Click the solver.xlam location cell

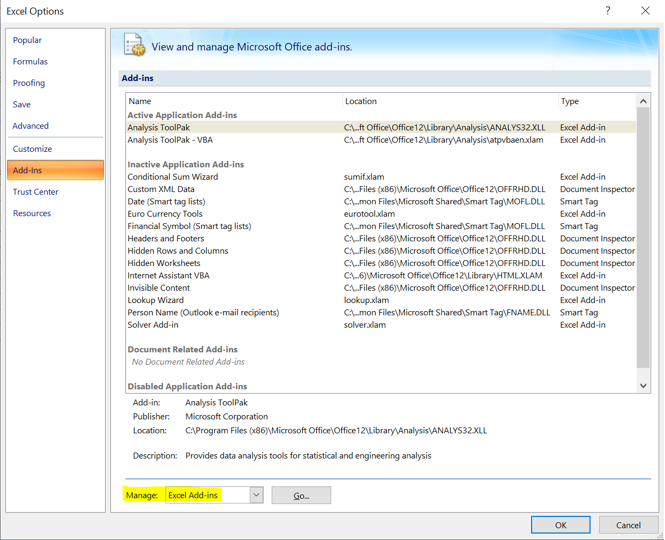(365, 325)
